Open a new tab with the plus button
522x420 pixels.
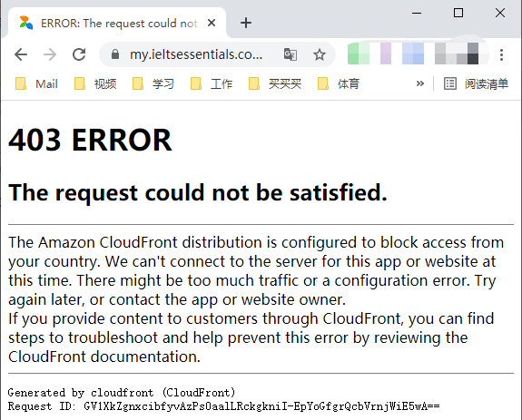pos(246,23)
